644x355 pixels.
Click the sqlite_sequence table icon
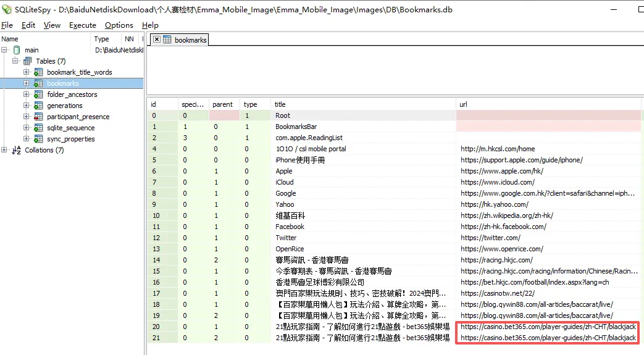coord(38,128)
